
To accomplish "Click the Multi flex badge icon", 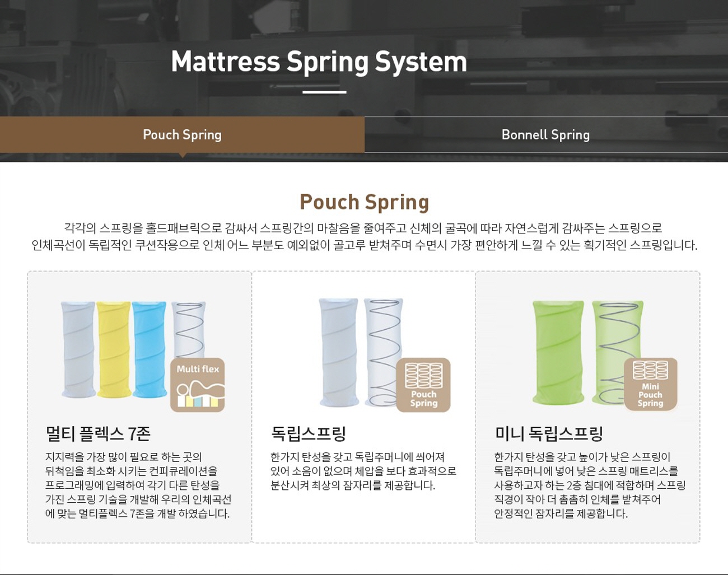I will pyautogui.click(x=198, y=385).
